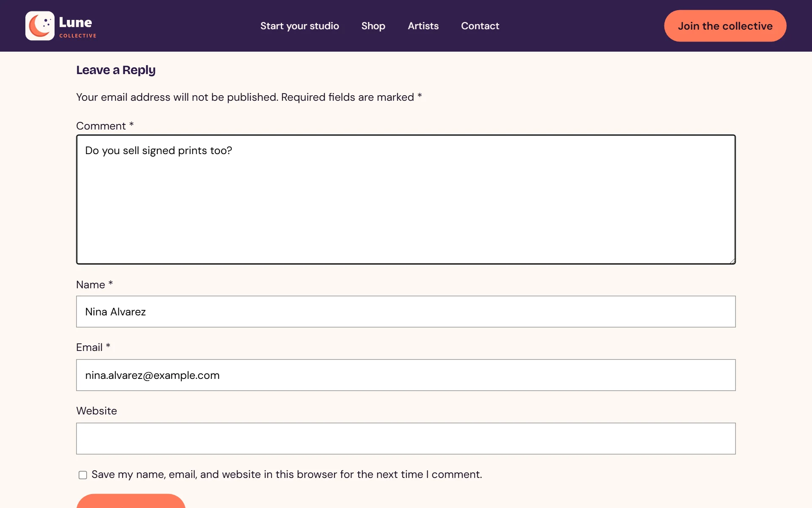Click the Comment field label

tap(105, 126)
